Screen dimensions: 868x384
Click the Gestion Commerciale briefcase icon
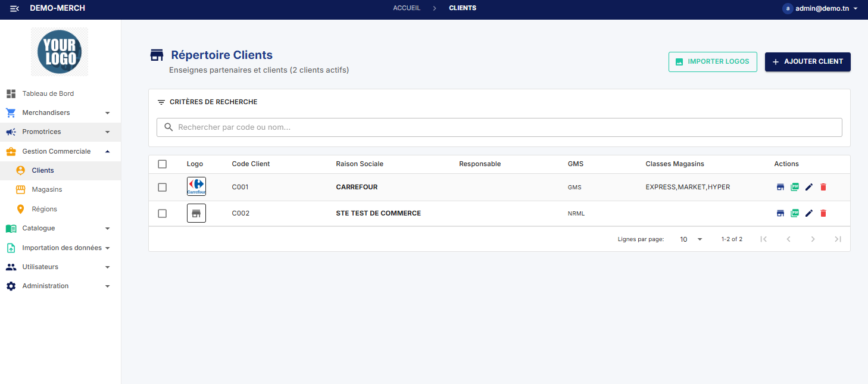click(x=11, y=151)
